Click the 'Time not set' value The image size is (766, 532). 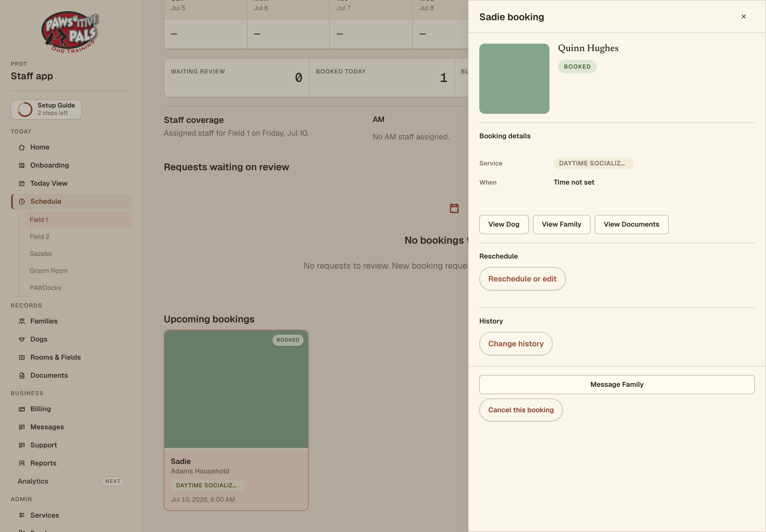pos(574,182)
